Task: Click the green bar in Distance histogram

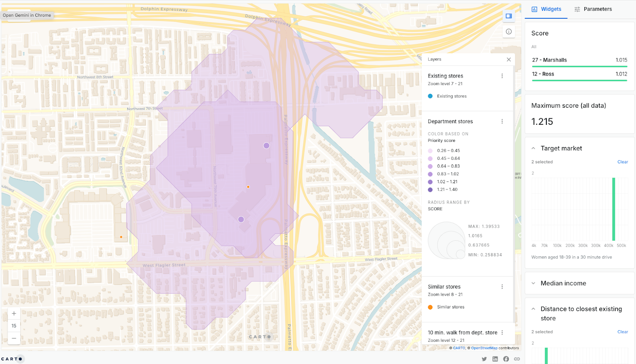Action: [547, 356]
